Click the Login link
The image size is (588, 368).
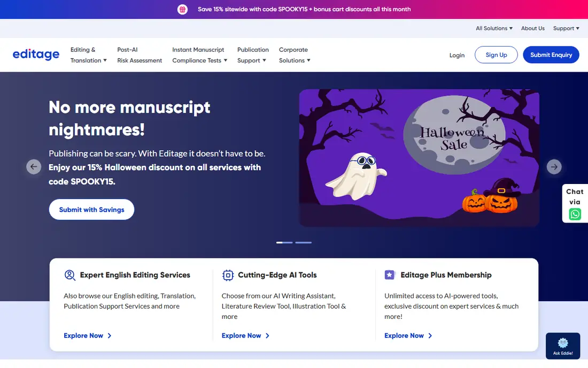(457, 55)
